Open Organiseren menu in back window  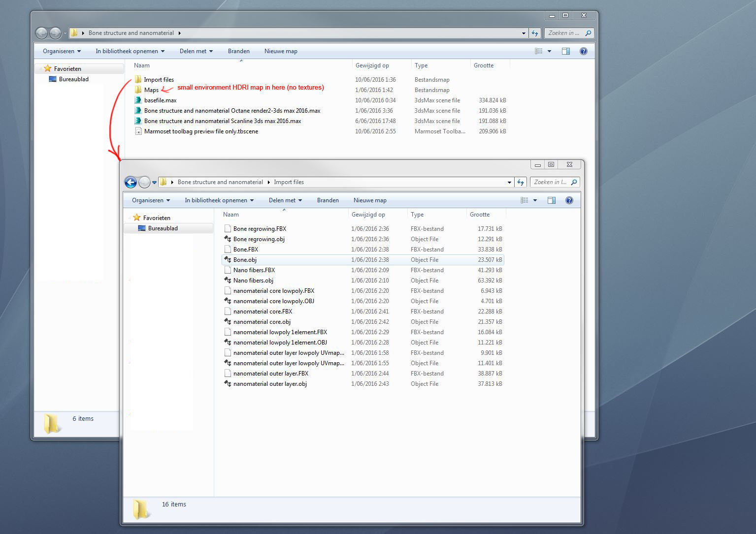[x=62, y=51]
